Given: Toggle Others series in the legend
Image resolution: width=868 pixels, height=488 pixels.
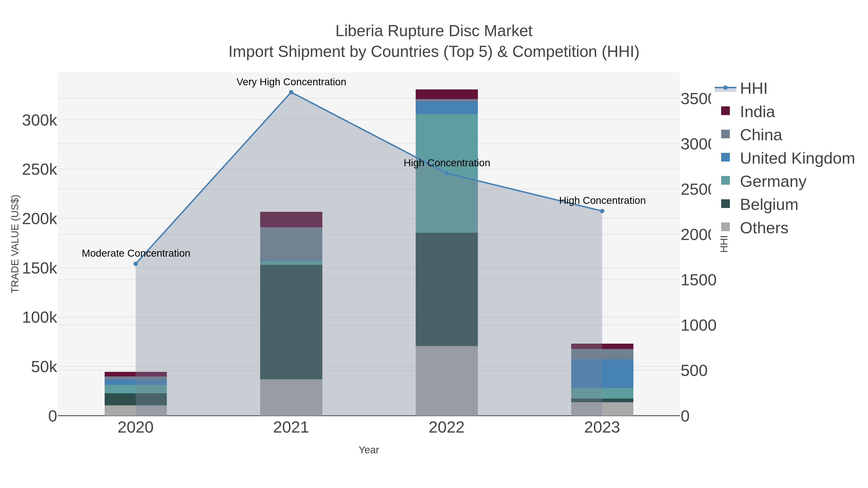Looking at the screenshot, I should click(754, 228).
